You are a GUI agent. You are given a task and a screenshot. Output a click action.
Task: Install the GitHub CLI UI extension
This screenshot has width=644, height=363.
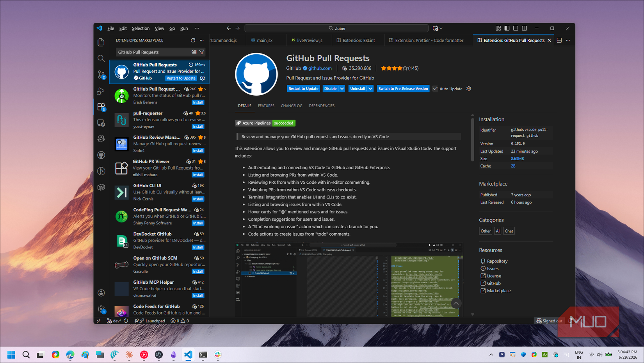pyautogui.click(x=198, y=199)
